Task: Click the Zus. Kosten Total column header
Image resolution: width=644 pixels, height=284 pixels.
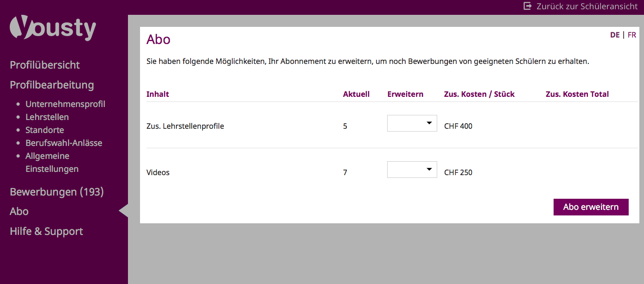Action: coord(577,94)
